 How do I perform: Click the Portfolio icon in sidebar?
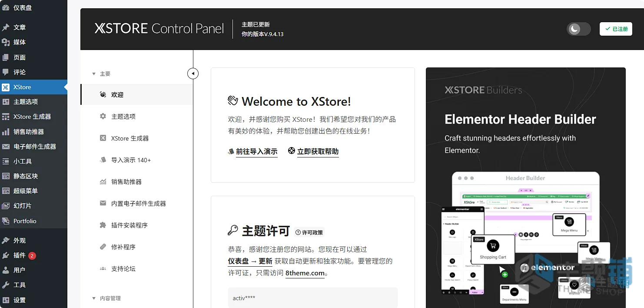pos(6,221)
